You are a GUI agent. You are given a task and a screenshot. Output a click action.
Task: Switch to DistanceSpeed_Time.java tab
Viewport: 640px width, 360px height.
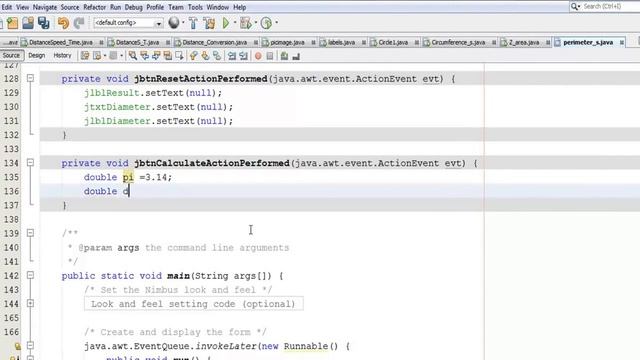tap(61, 42)
